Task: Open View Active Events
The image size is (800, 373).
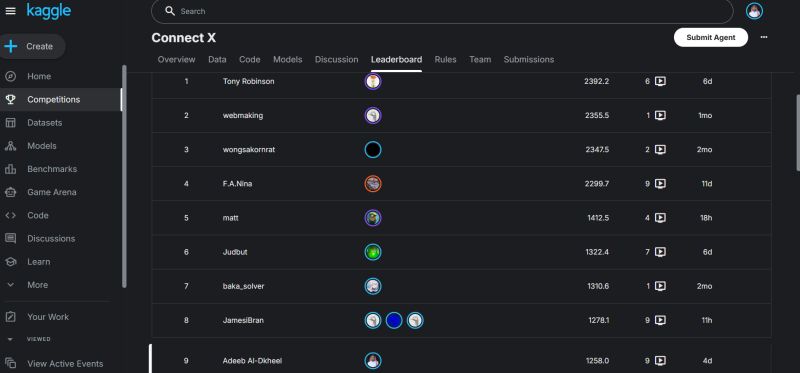Action: [65, 364]
